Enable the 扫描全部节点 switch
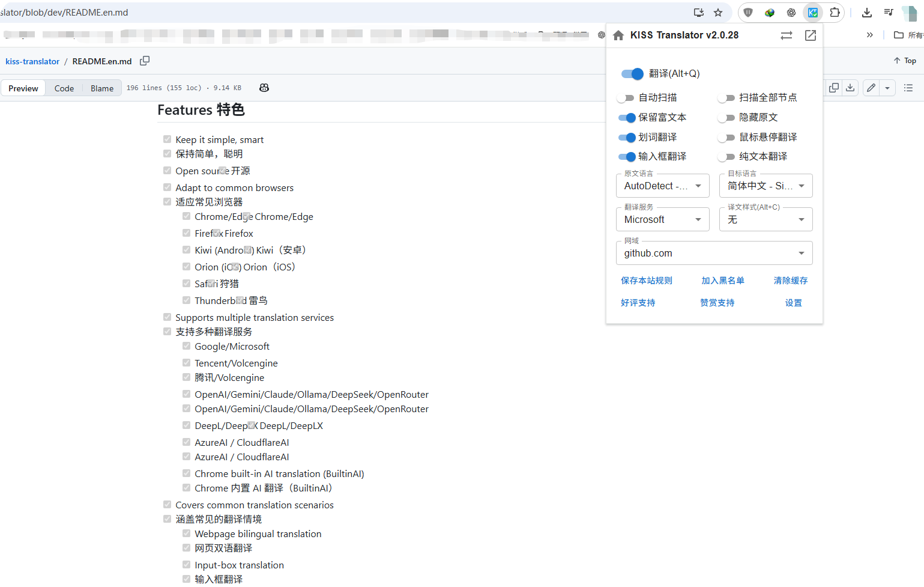Screen dimensions: 924x587 [726, 98]
